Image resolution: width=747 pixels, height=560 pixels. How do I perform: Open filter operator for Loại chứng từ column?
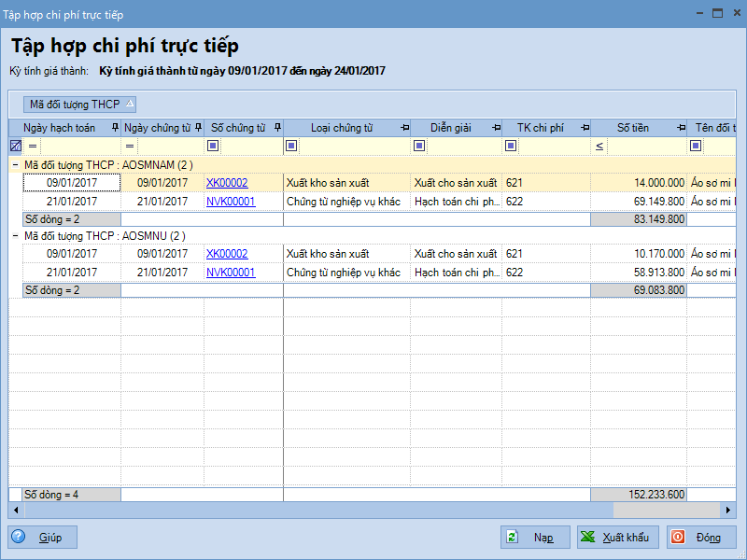pyautogui.click(x=292, y=146)
